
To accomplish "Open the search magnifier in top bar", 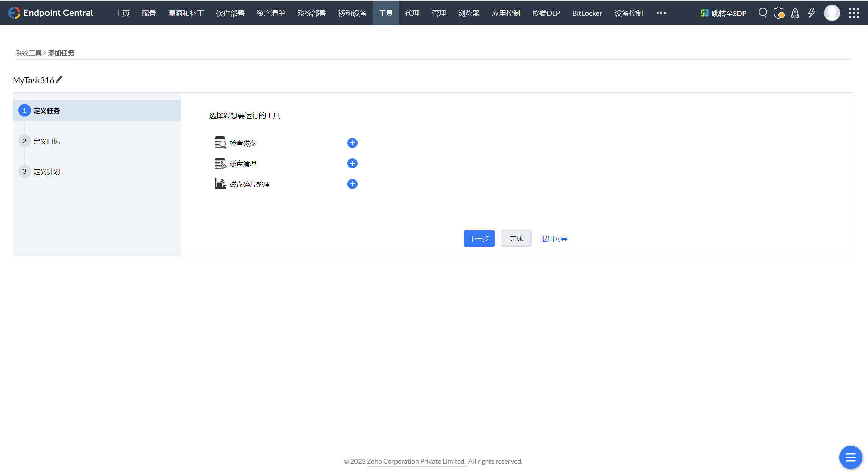I will pos(763,13).
